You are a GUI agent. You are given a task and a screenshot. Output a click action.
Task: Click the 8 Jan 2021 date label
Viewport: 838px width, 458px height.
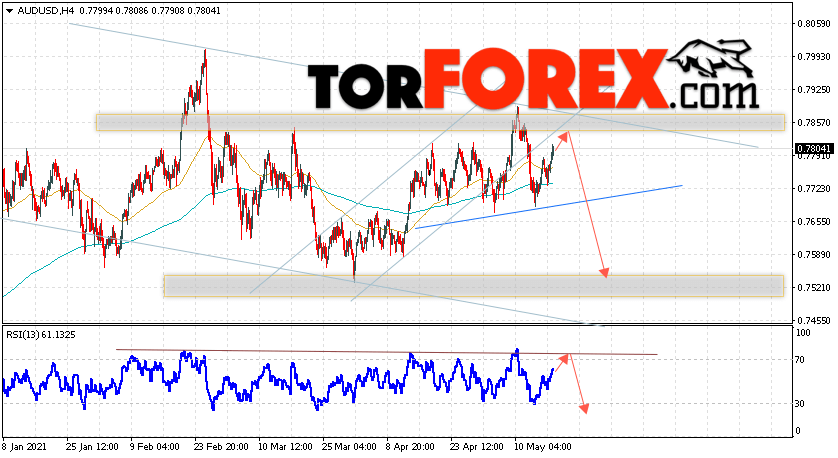25,447
